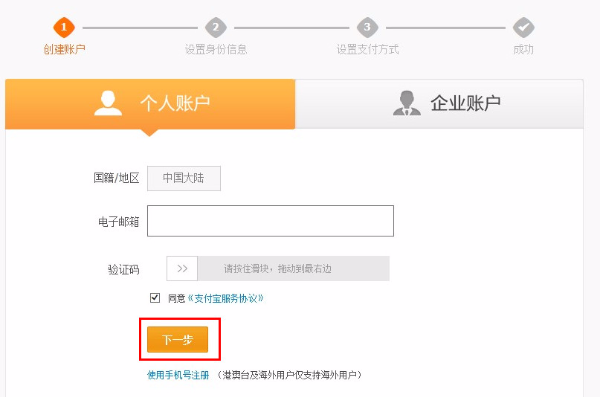Viewport: 600px width, 397px height.
Task: Click the gray slider verification track
Action: click(x=293, y=268)
